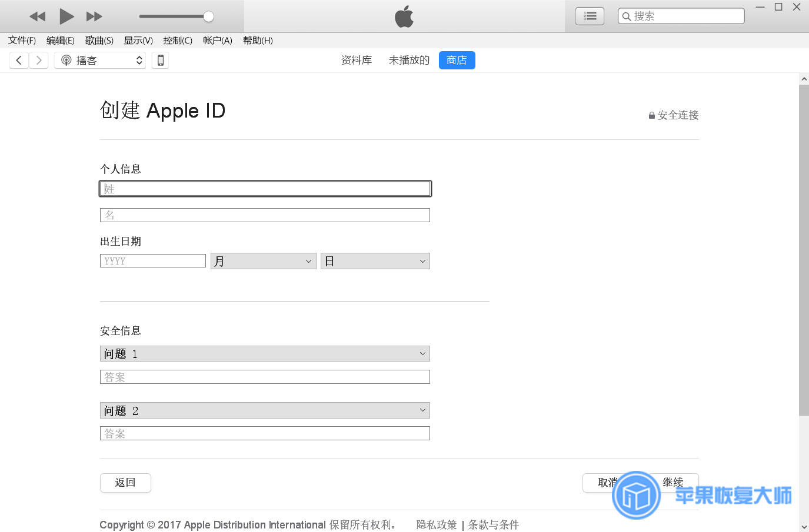The height and width of the screenshot is (532, 809).
Task: Click the answer field under 问题 1
Action: pyautogui.click(x=265, y=377)
